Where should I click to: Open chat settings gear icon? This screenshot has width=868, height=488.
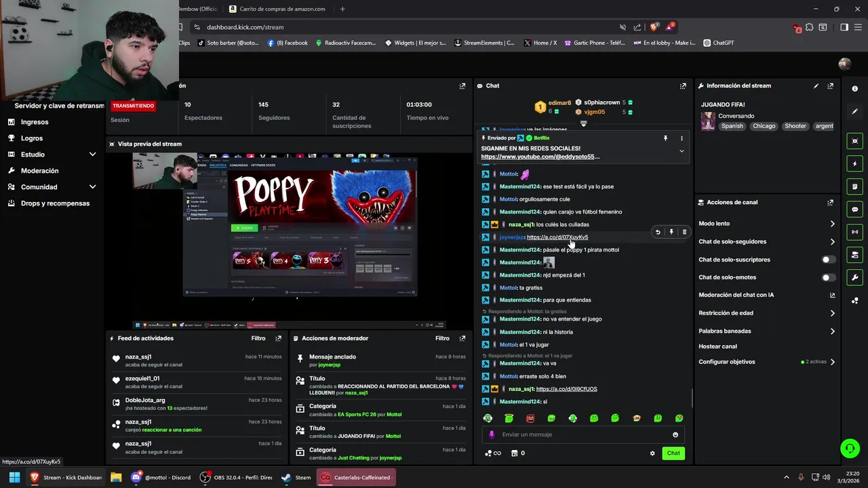click(x=652, y=453)
